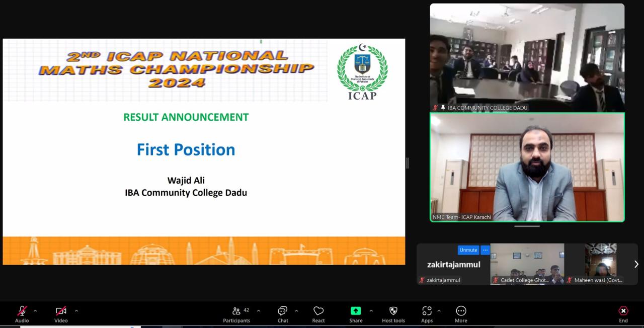Viewport: 644px width, 328px height.
Task: Click the handle bar below speaker video
Action: [527, 226]
